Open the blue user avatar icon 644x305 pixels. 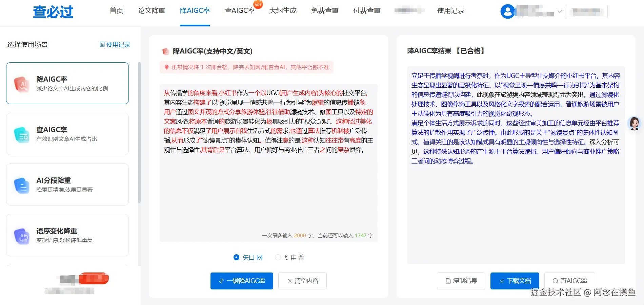click(507, 12)
